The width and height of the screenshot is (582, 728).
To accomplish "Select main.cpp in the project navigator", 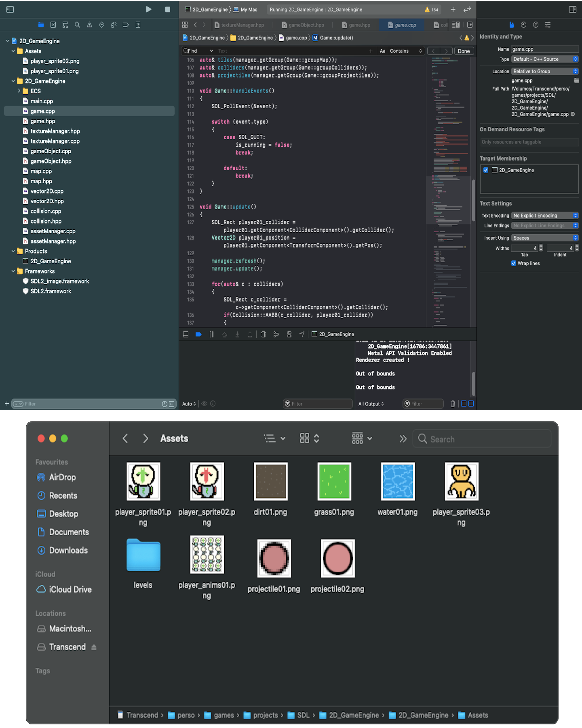I will [42, 101].
